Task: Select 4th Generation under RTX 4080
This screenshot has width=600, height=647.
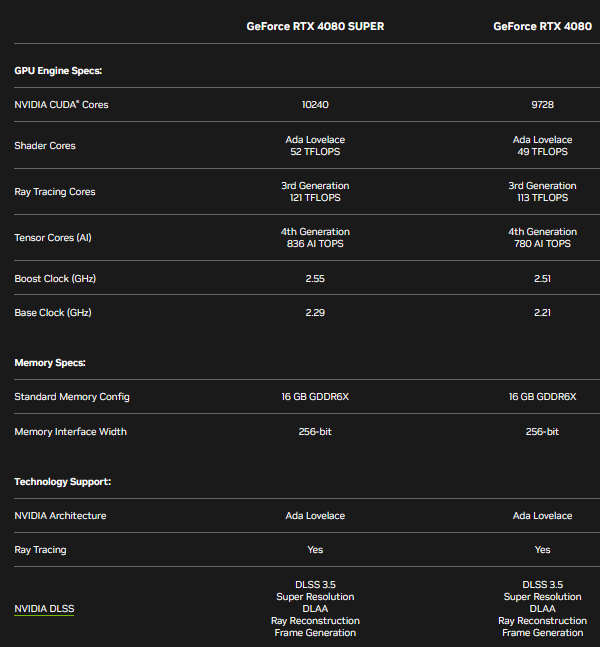Action: 542,231
